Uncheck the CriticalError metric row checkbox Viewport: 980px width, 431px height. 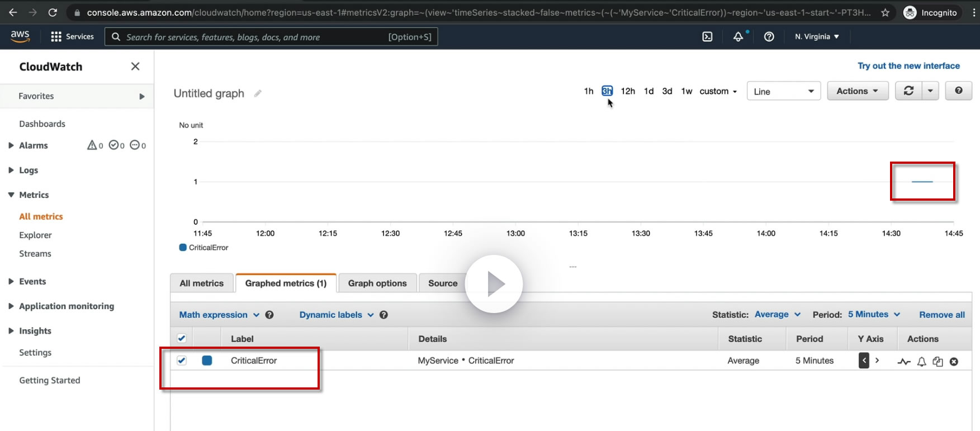coord(182,361)
